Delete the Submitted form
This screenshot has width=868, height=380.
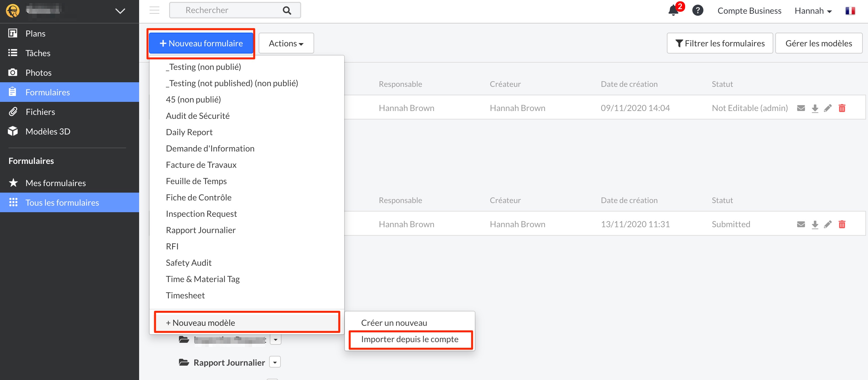842,224
